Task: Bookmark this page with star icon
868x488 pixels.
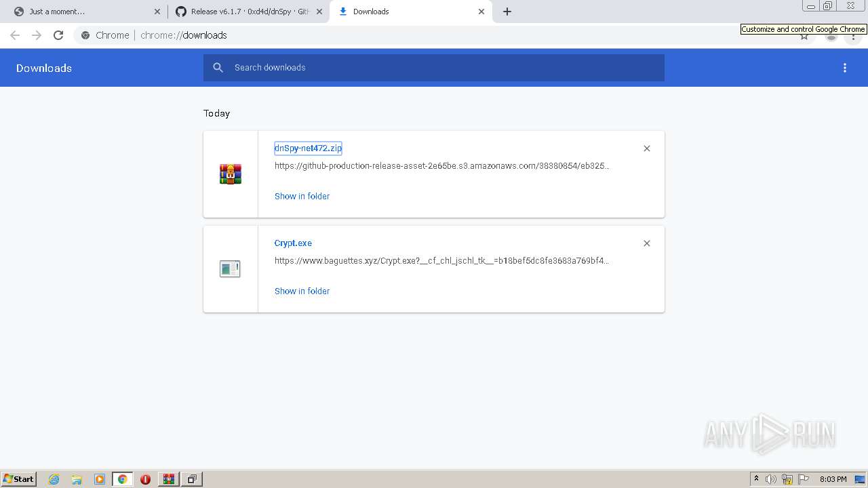Action: click(x=804, y=37)
